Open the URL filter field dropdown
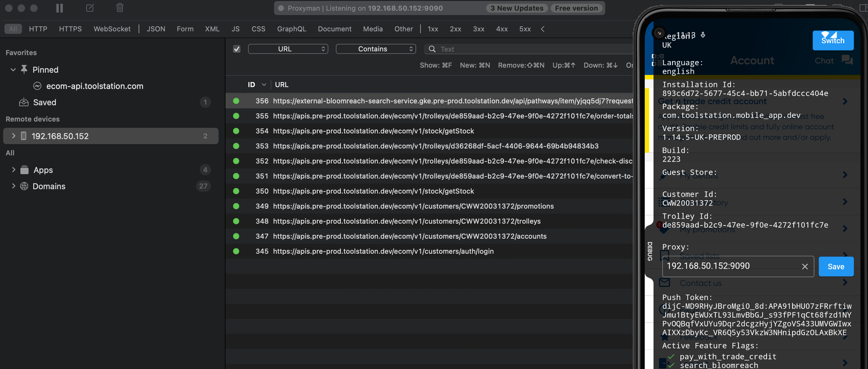868x369 pixels. click(x=288, y=49)
